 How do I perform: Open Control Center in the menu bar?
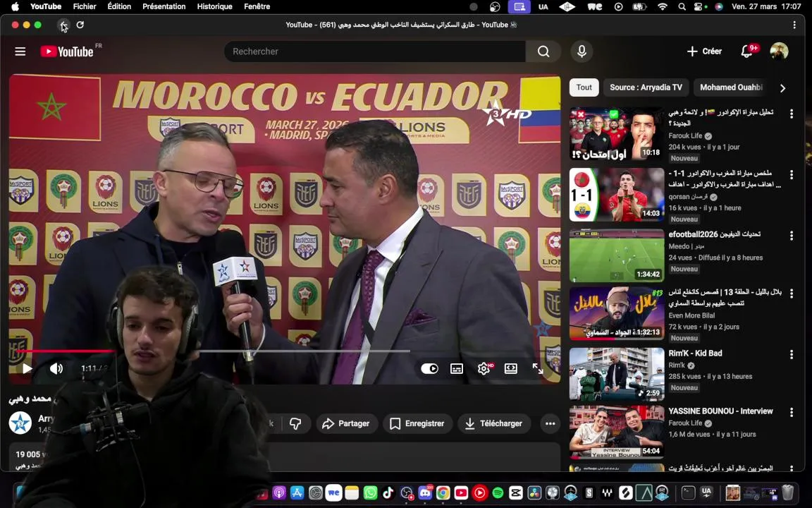coord(699,7)
